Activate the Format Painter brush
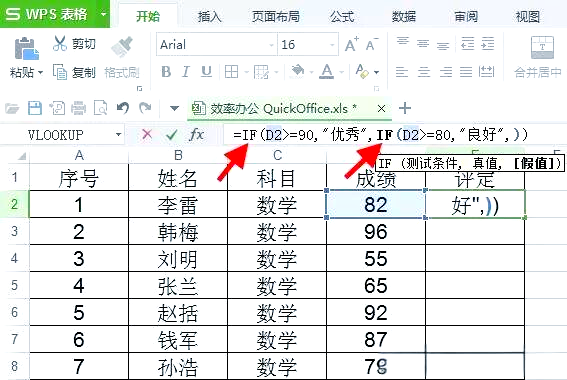This screenshot has height=380, width=567. (x=122, y=47)
